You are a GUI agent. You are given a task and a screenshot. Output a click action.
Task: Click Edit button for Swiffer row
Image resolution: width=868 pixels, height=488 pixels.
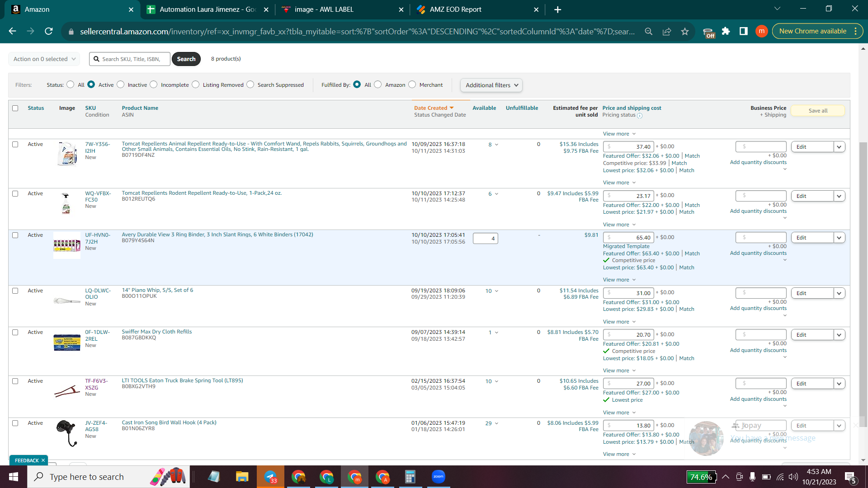tap(812, 335)
